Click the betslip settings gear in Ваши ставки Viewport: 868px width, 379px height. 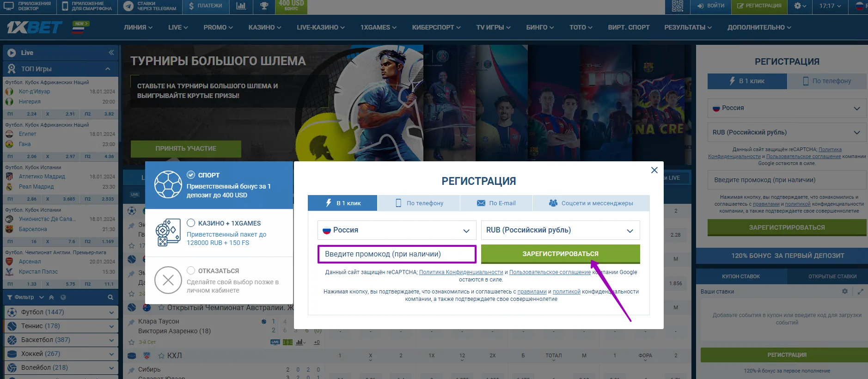point(845,291)
